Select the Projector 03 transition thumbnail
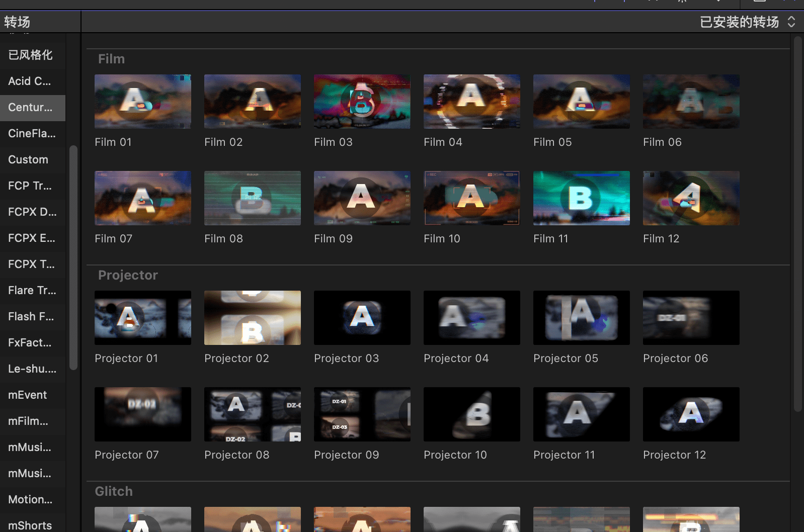 click(362, 318)
